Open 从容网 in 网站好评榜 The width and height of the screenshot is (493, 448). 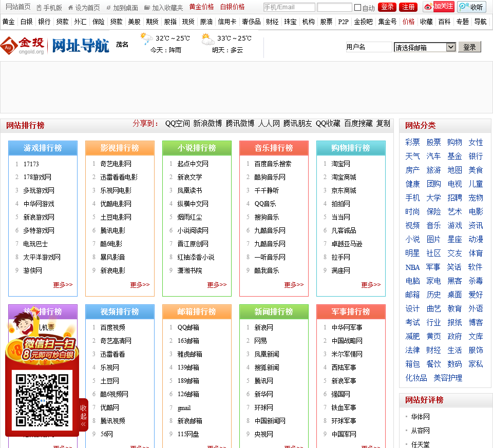click(421, 431)
